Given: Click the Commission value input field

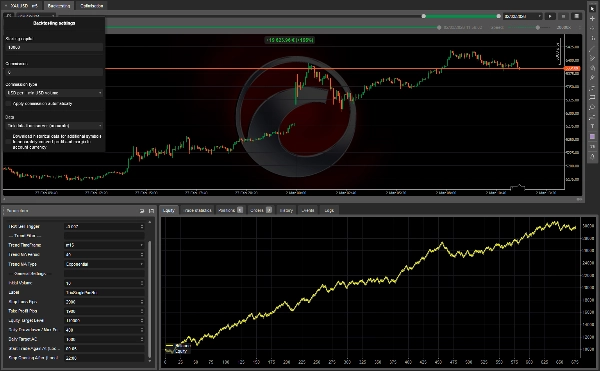Looking at the screenshot, I should [54, 72].
